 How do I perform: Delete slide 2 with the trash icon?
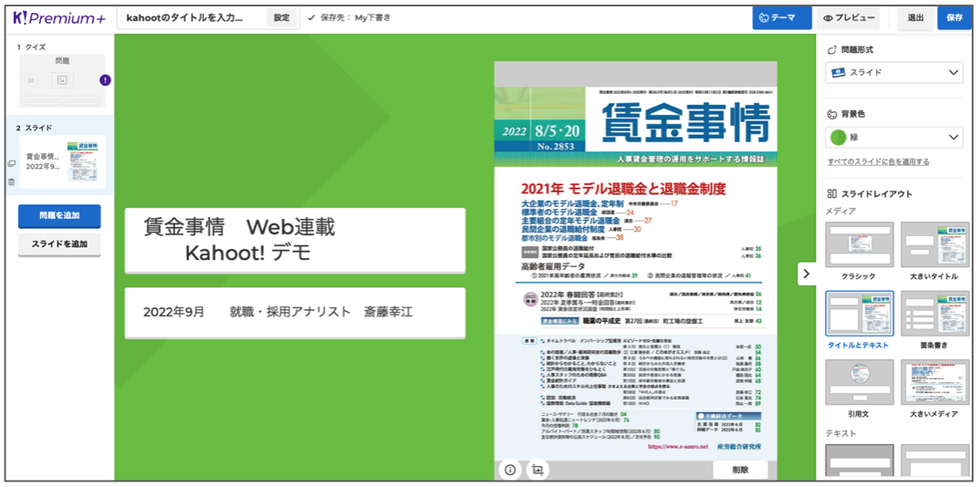click(11, 181)
